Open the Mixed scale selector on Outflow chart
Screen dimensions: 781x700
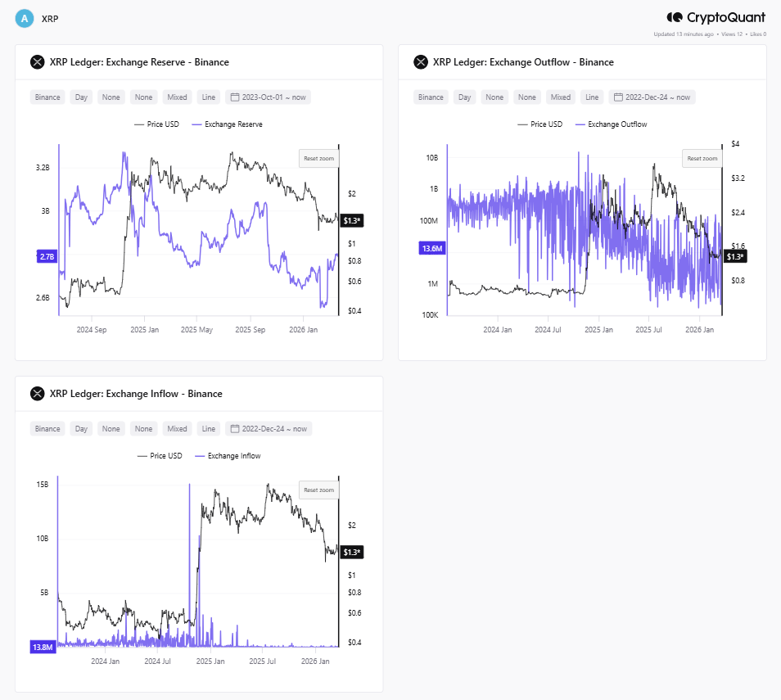(x=561, y=97)
